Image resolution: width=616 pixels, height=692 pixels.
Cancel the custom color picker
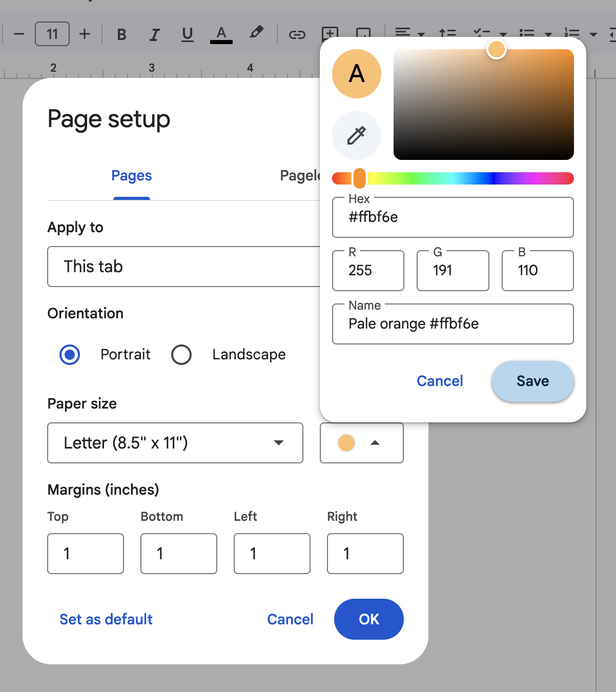[440, 381]
